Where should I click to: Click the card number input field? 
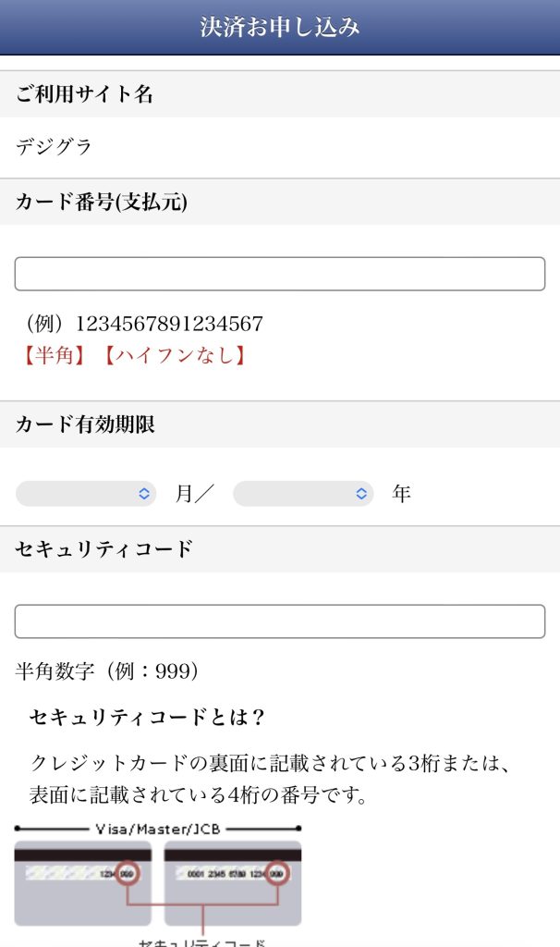pos(279,274)
